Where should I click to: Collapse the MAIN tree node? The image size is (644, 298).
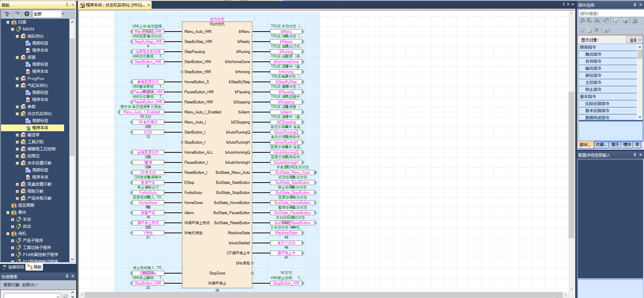coord(12,29)
